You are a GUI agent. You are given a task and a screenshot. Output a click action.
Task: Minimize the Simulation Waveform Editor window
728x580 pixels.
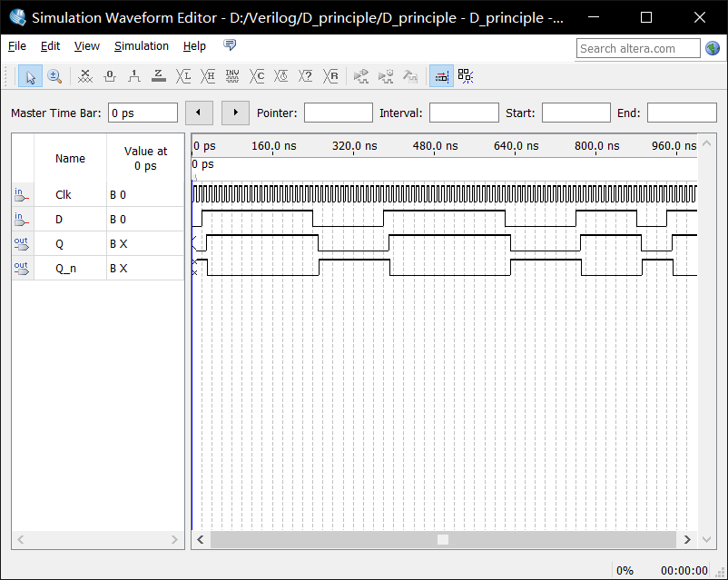593,17
